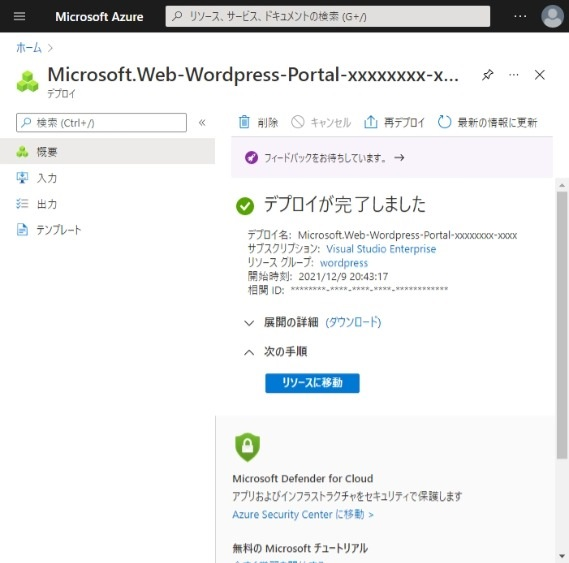
Task: Open Azure Security Center に移動 link
Action: (303, 515)
